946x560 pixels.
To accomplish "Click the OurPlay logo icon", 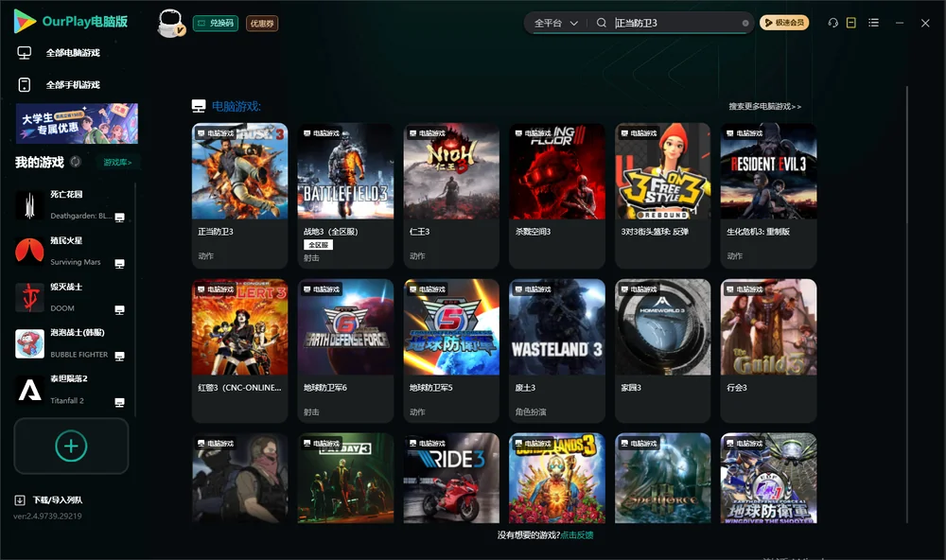I will [25, 21].
